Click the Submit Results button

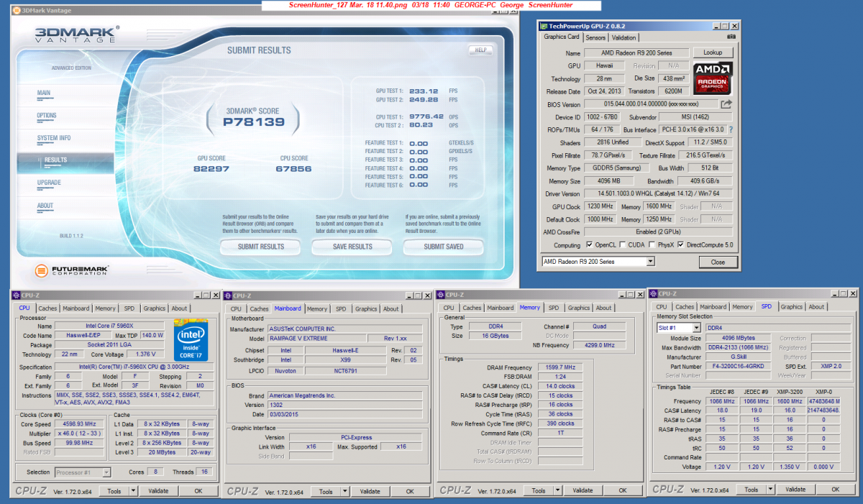261,247
